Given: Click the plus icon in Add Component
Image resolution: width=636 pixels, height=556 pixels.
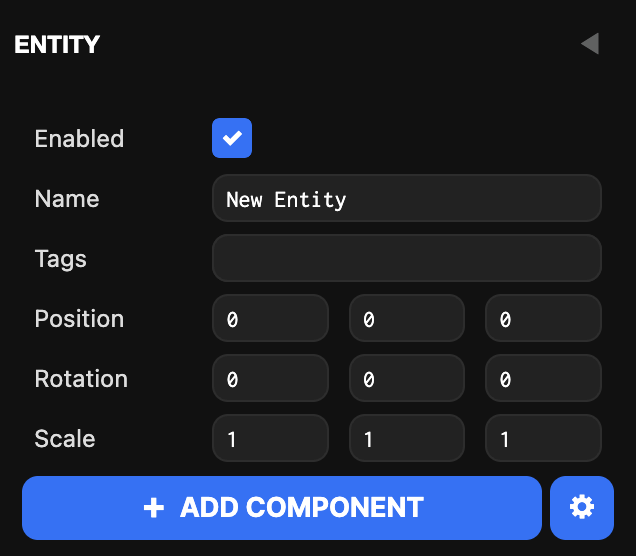Looking at the screenshot, I should tap(154, 508).
